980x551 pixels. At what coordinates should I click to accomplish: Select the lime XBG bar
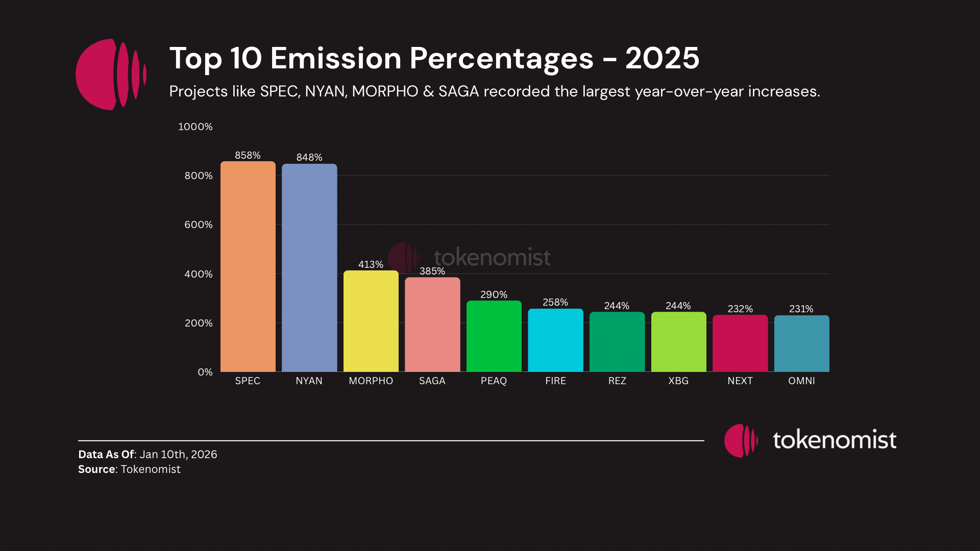coord(678,342)
